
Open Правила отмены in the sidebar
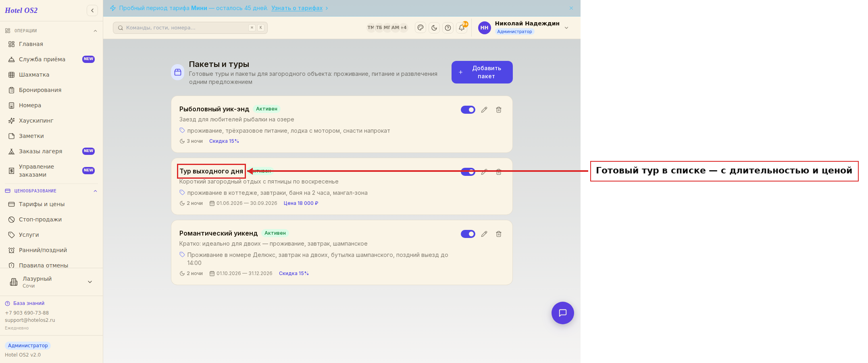tap(51, 265)
